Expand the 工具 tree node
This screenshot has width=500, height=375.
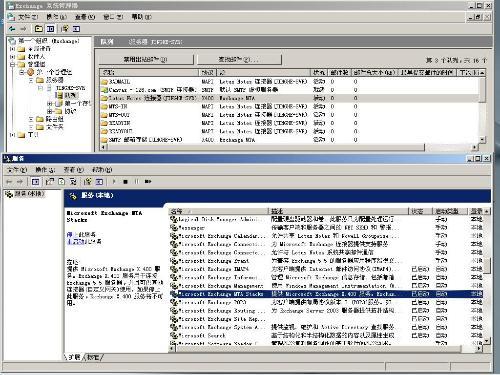(12, 135)
